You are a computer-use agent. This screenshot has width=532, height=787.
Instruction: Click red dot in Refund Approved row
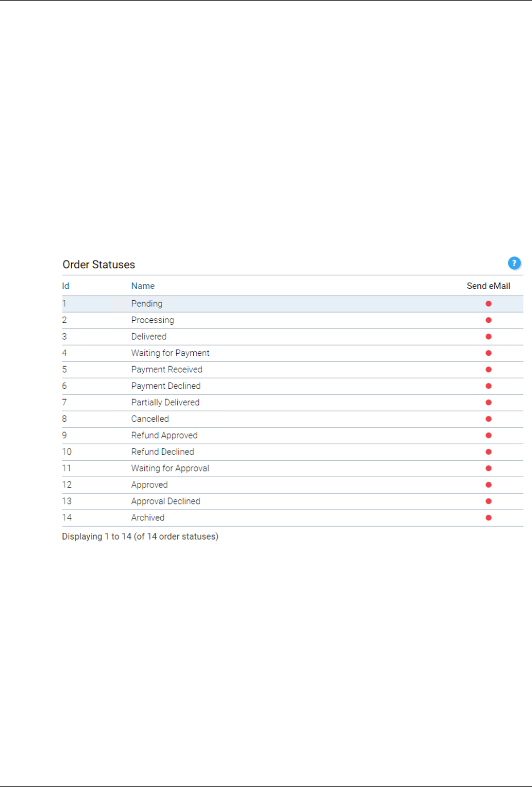[488, 436]
